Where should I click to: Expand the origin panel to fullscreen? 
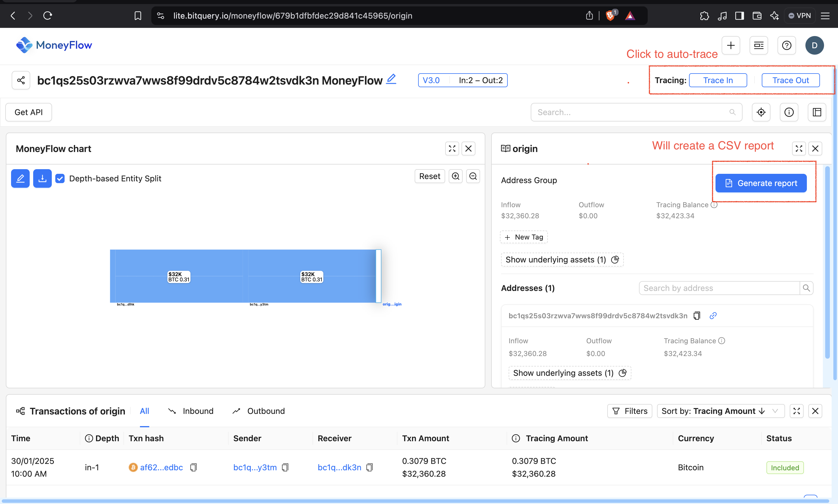click(798, 149)
